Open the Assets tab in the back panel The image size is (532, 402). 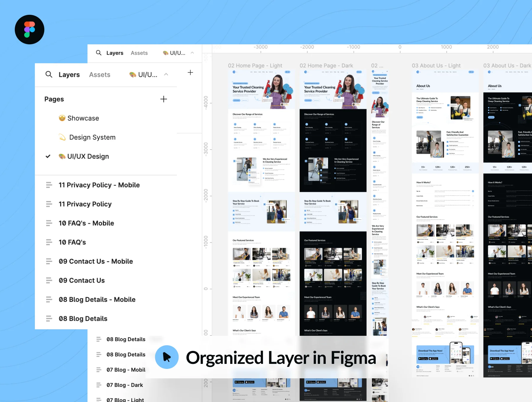139,53
